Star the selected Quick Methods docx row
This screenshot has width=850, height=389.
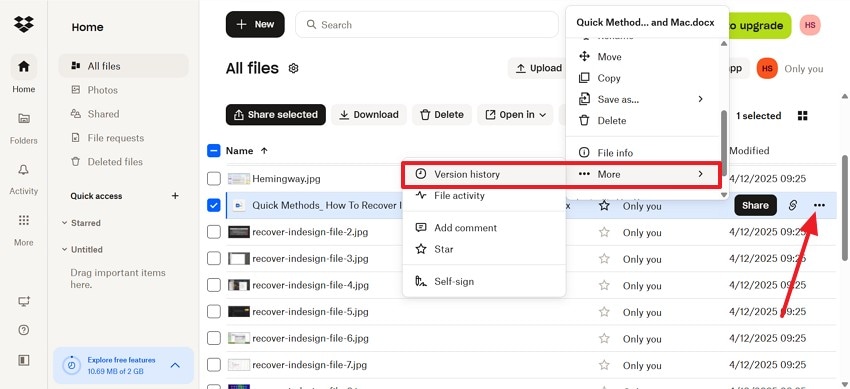[x=604, y=205]
